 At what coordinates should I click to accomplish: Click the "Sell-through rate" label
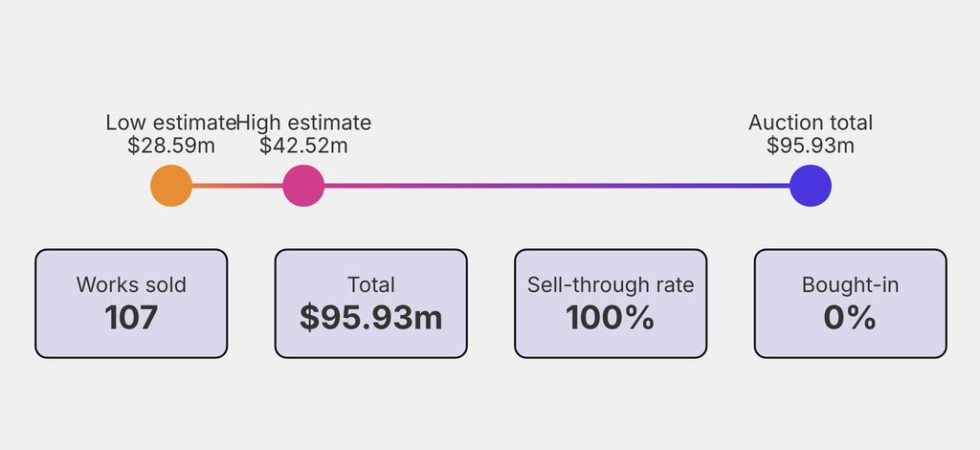[x=611, y=284]
